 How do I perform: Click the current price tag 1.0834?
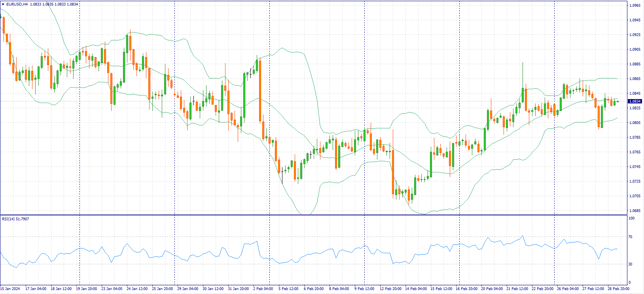point(635,101)
